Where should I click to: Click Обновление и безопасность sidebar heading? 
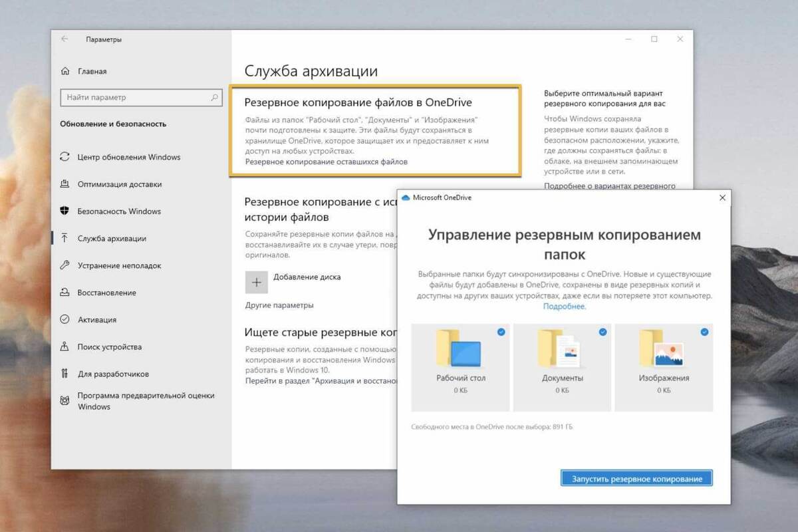pyautogui.click(x=113, y=124)
